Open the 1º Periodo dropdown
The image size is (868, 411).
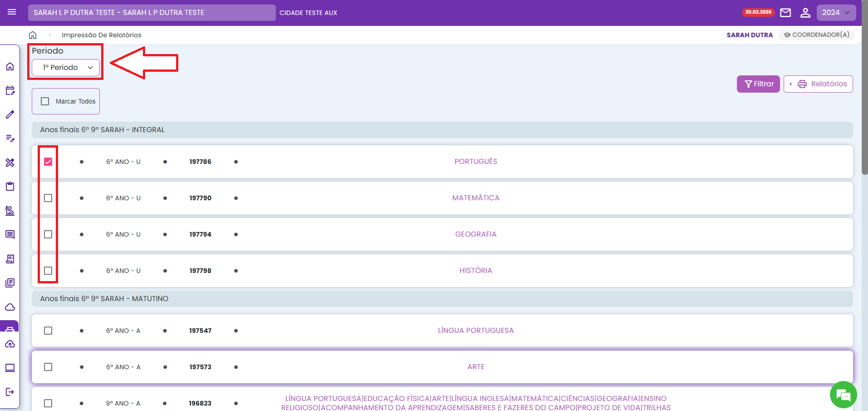[x=66, y=68]
